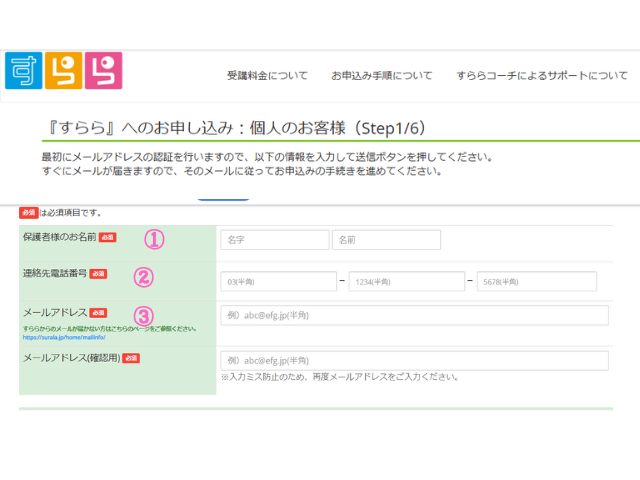Click the 5678(半角) phone number field
Image resolution: width=640 pixels, height=480 pixels.
point(537,281)
